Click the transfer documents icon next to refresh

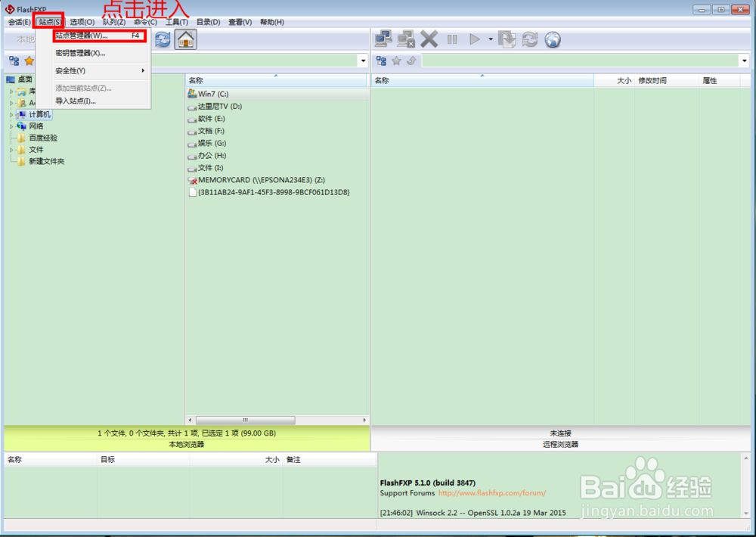click(x=507, y=39)
